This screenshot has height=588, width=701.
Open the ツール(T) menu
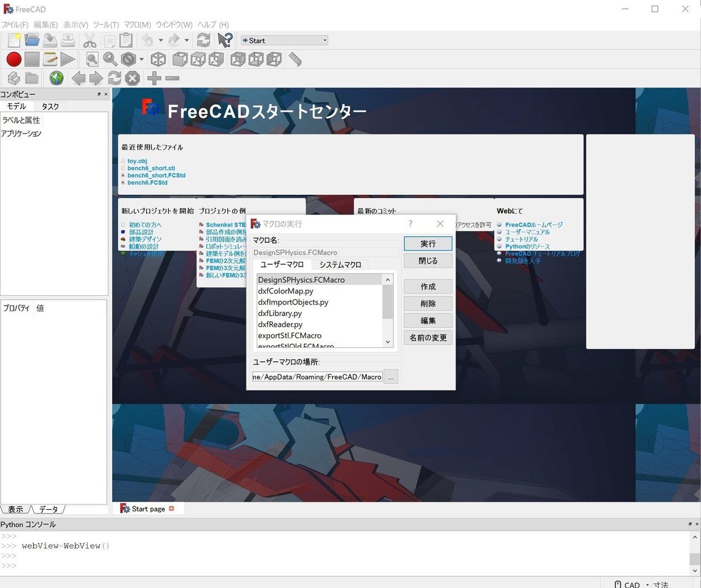tap(106, 25)
